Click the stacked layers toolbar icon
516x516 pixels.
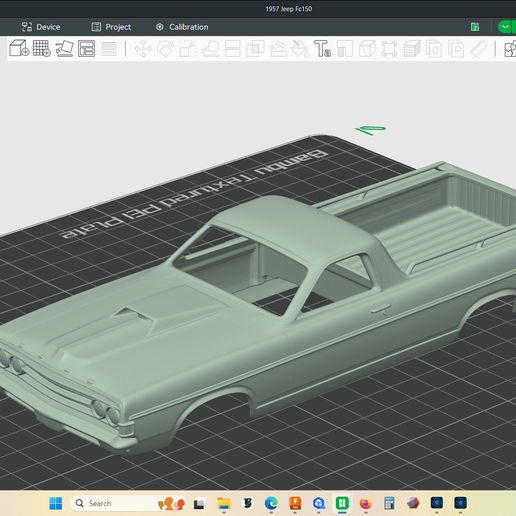412,49
